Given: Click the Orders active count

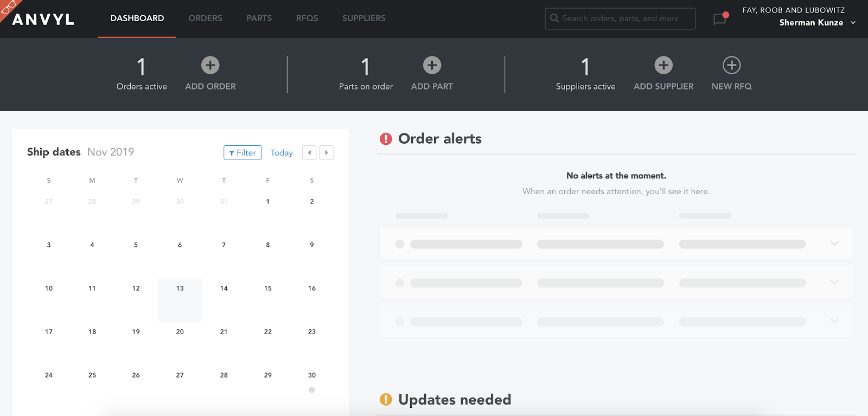Looking at the screenshot, I should 141,67.
